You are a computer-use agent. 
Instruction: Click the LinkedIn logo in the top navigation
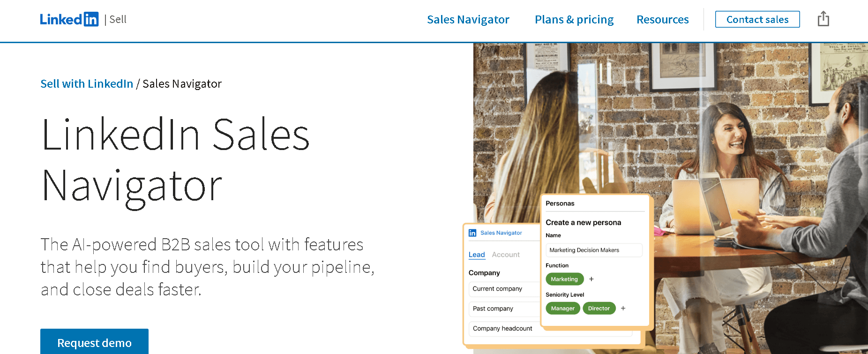point(69,19)
